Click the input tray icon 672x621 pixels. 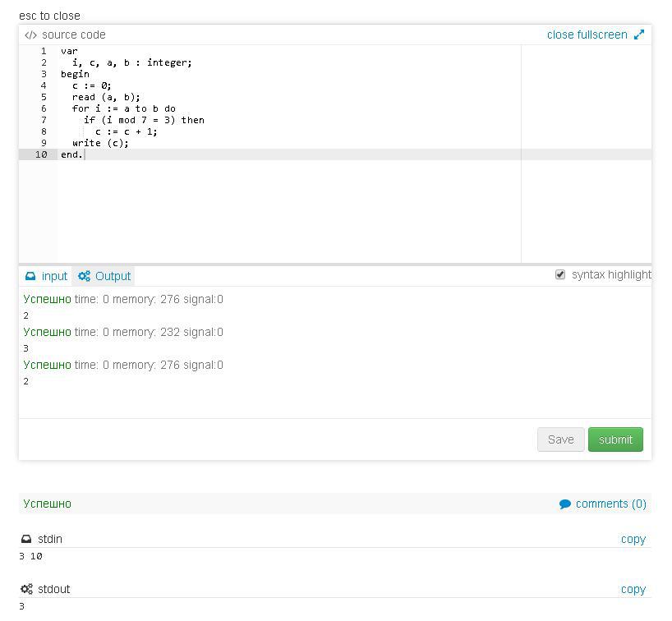30,277
